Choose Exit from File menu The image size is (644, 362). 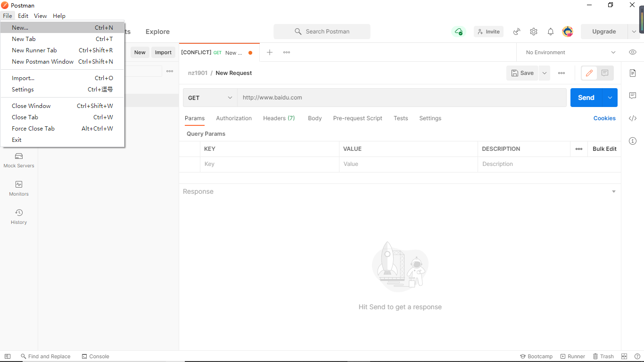click(62, 140)
